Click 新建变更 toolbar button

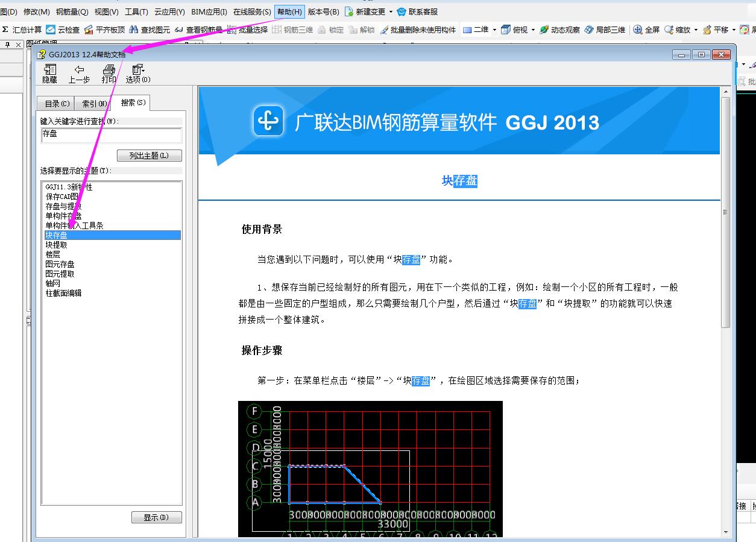(x=365, y=11)
